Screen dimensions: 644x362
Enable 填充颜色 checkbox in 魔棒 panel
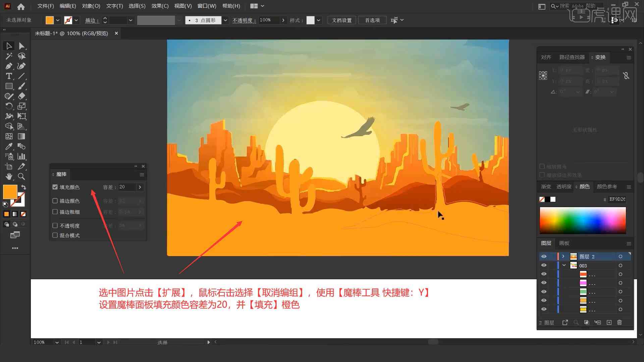[55, 187]
